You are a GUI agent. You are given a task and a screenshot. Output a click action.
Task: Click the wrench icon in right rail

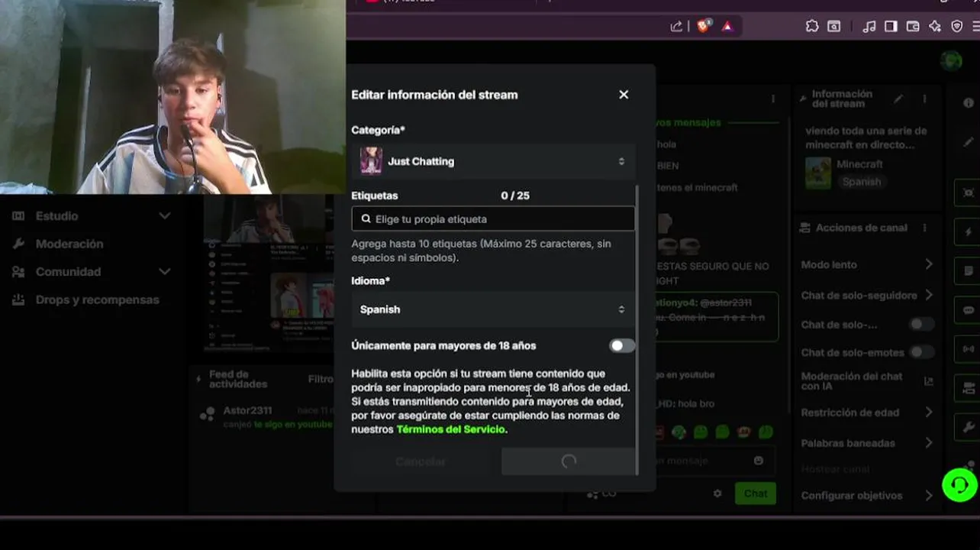click(x=969, y=427)
